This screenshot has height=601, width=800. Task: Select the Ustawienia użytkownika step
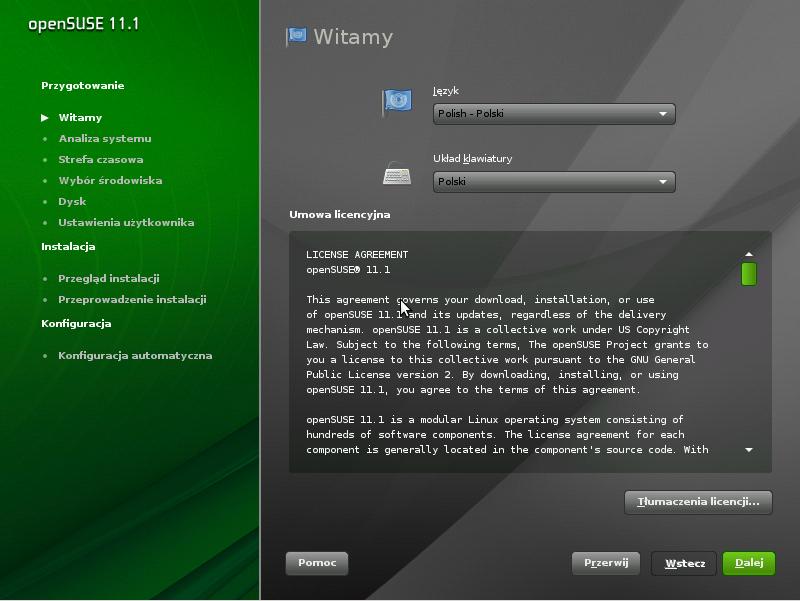point(126,222)
